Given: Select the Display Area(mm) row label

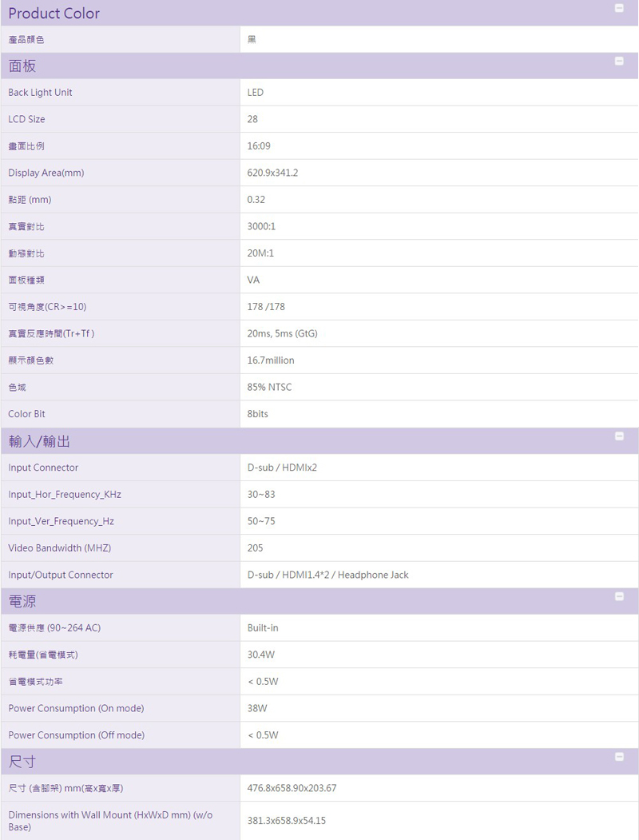Looking at the screenshot, I should tap(46, 173).
